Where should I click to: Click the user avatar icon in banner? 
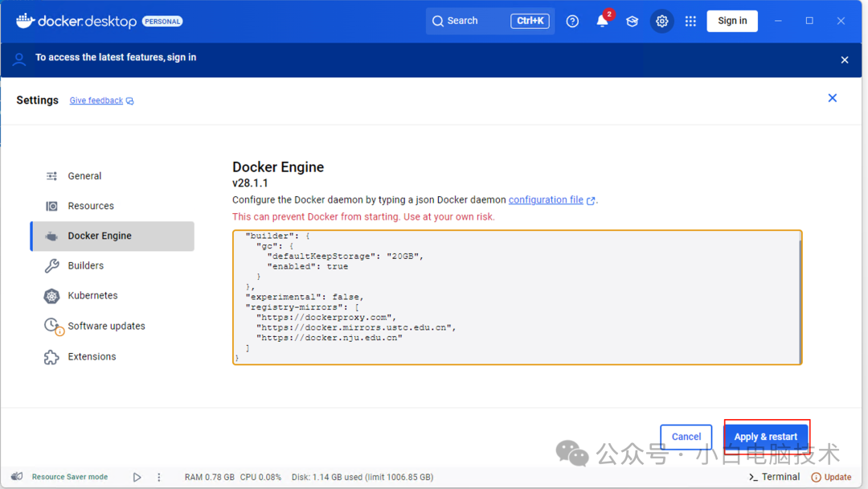pyautogui.click(x=18, y=60)
